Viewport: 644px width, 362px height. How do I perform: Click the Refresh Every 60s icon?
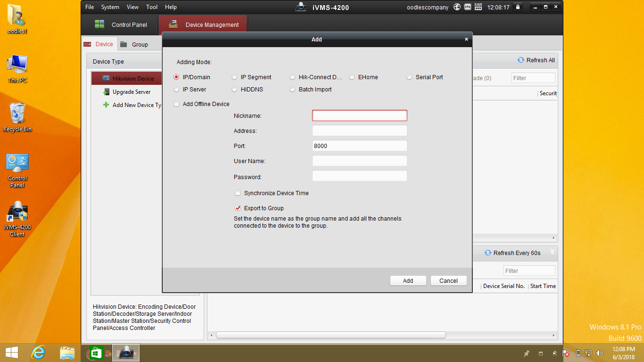tap(488, 253)
